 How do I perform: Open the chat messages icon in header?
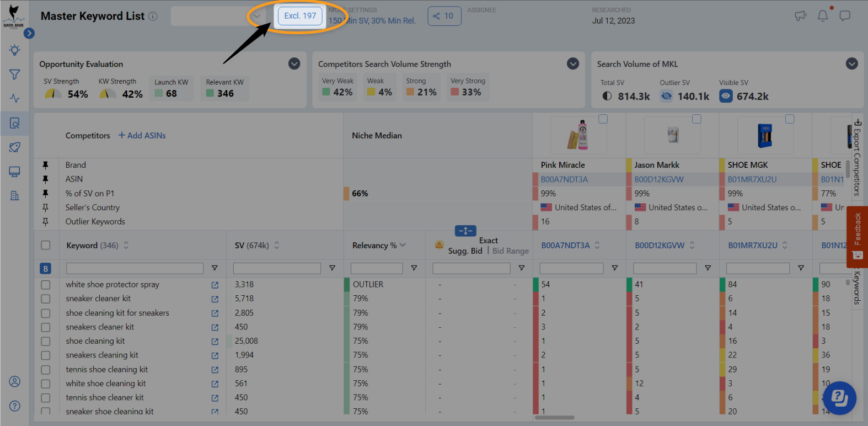point(845,16)
